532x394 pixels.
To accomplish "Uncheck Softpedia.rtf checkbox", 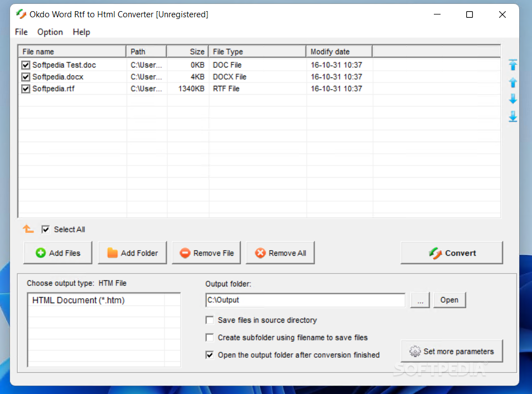I will (x=26, y=89).
